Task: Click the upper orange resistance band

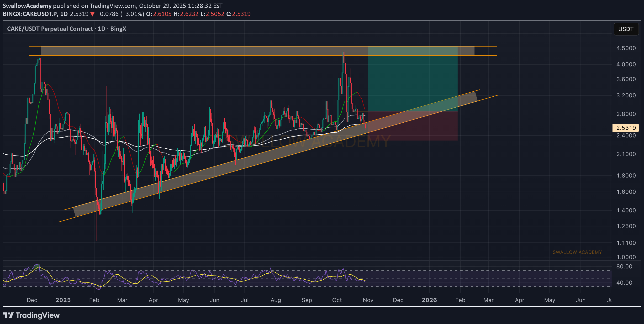Action: pos(200,51)
